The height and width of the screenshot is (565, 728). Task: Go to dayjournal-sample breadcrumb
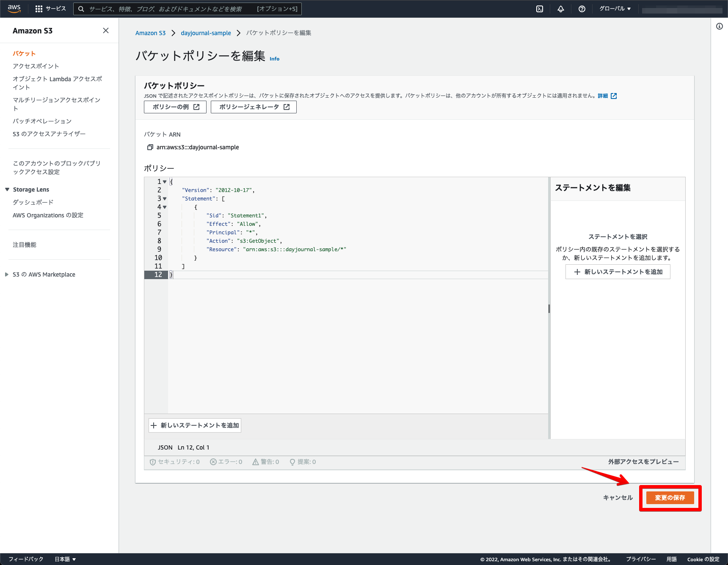point(206,33)
